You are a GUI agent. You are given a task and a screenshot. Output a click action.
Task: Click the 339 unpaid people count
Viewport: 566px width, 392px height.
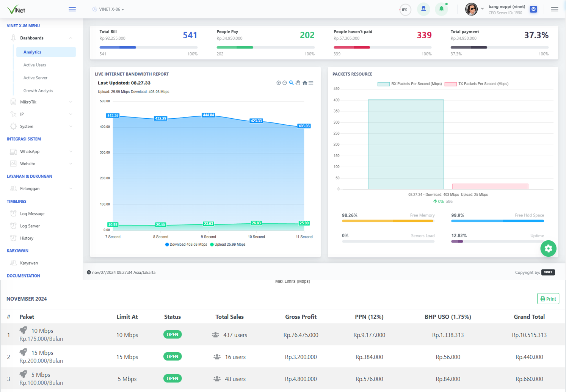(424, 35)
